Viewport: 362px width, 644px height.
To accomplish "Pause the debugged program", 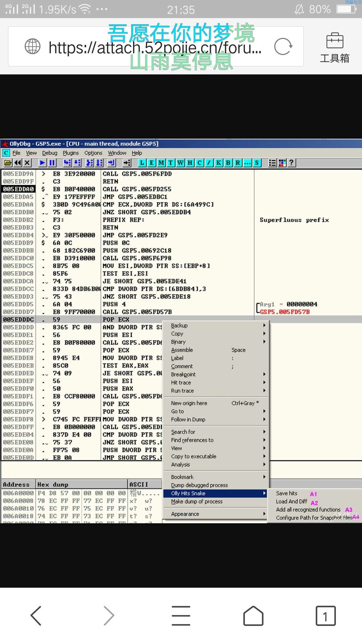I will click(52, 163).
